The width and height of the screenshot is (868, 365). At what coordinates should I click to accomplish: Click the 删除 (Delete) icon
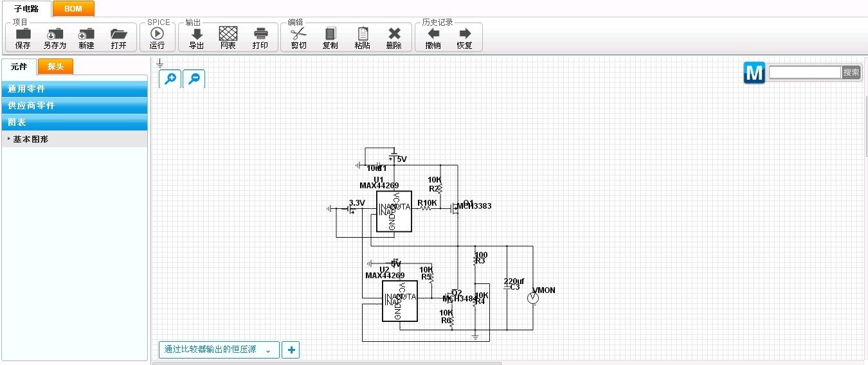coord(394,34)
